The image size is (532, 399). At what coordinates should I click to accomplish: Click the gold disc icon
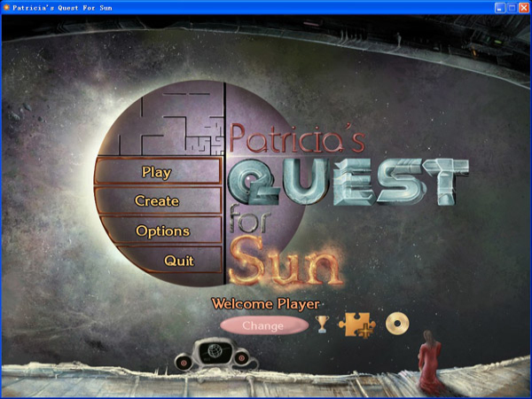(397, 324)
